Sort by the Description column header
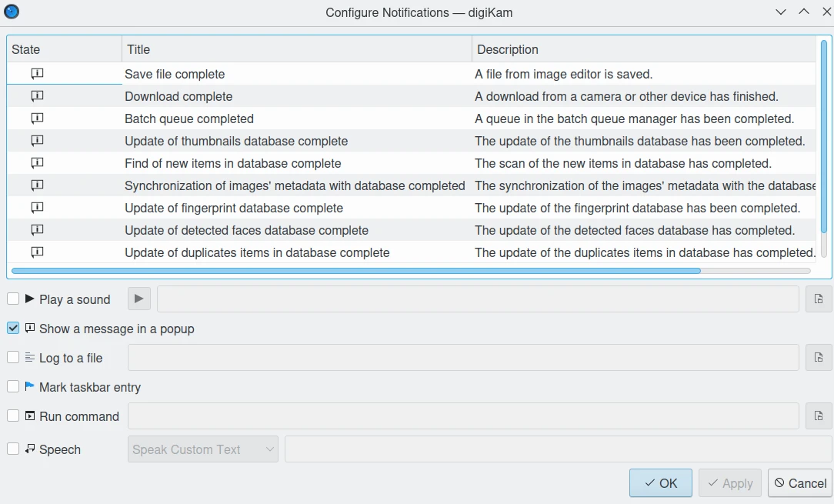The height and width of the screenshot is (504, 834). [x=644, y=49]
